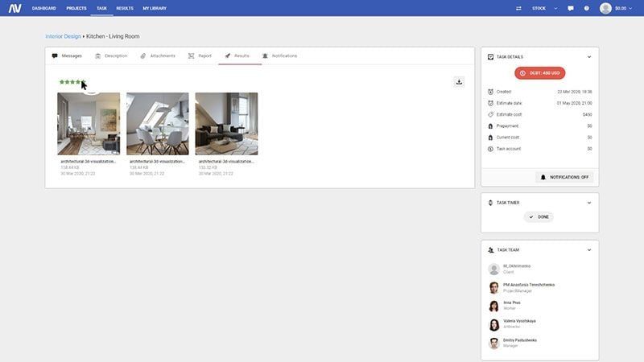Click the Task Team people icon
The width and height of the screenshot is (644, 362).
pos(491,250)
